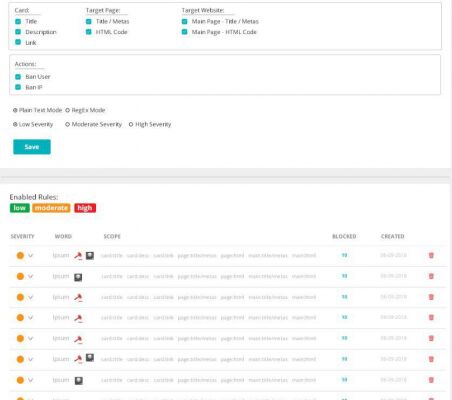Viewport: 452px width, 400px height.
Task: Expand the chevron in the seventh rule row
Action: (x=31, y=380)
